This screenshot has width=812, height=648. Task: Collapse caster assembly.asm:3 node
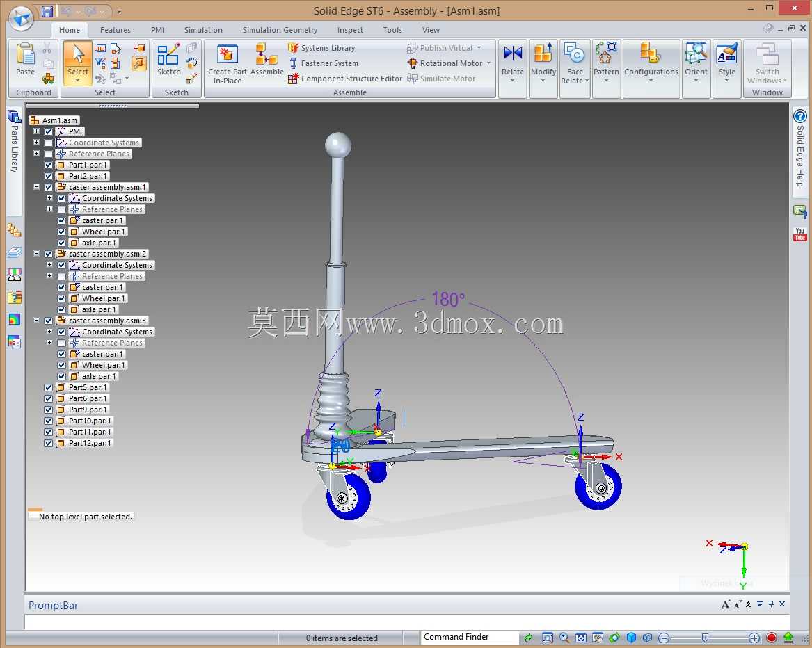coord(36,321)
